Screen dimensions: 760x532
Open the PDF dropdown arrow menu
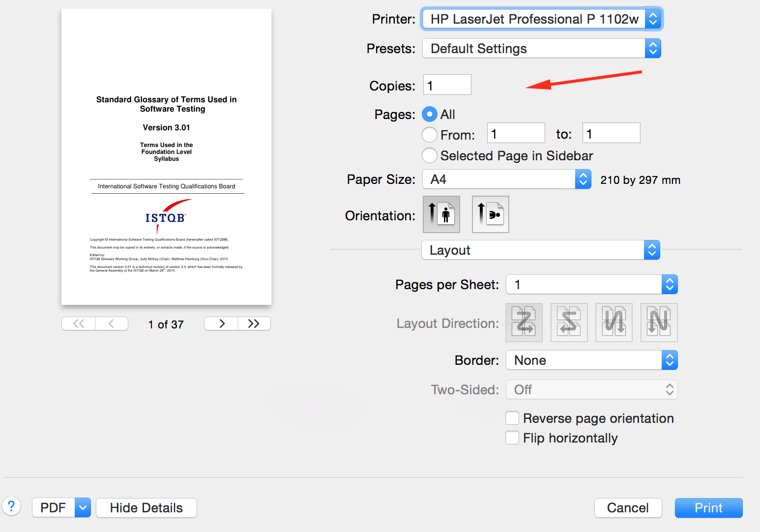(x=83, y=508)
